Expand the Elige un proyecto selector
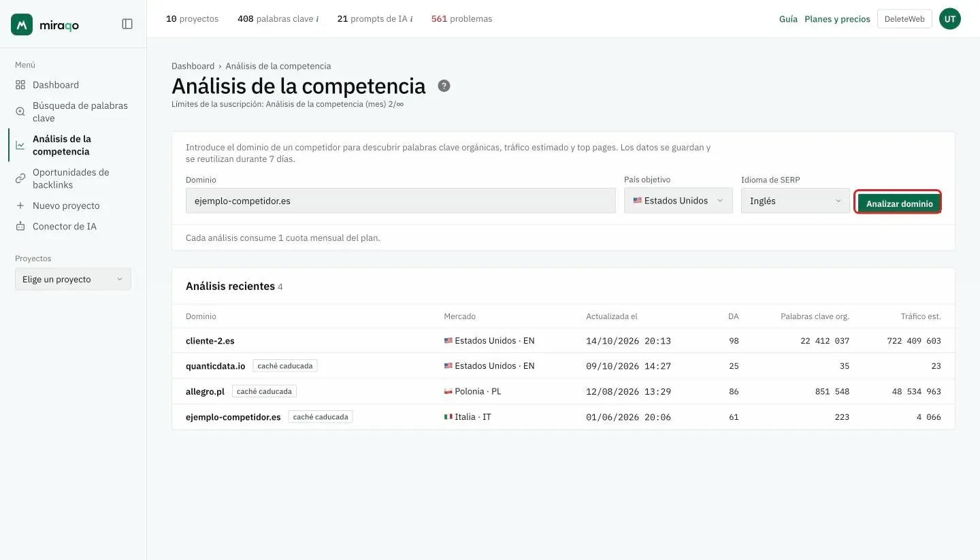Image resolution: width=980 pixels, height=560 pixels. 73,279
